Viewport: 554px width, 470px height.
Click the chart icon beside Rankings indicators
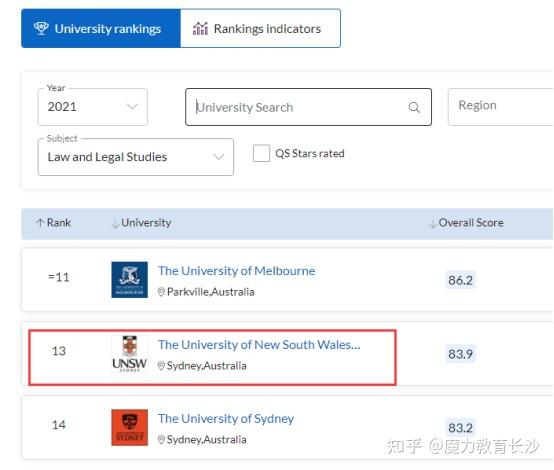coord(200,29)
